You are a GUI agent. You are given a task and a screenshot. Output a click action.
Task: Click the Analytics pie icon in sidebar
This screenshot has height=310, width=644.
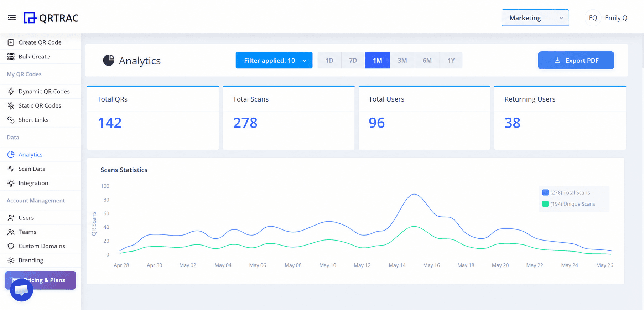click(11, 155)
